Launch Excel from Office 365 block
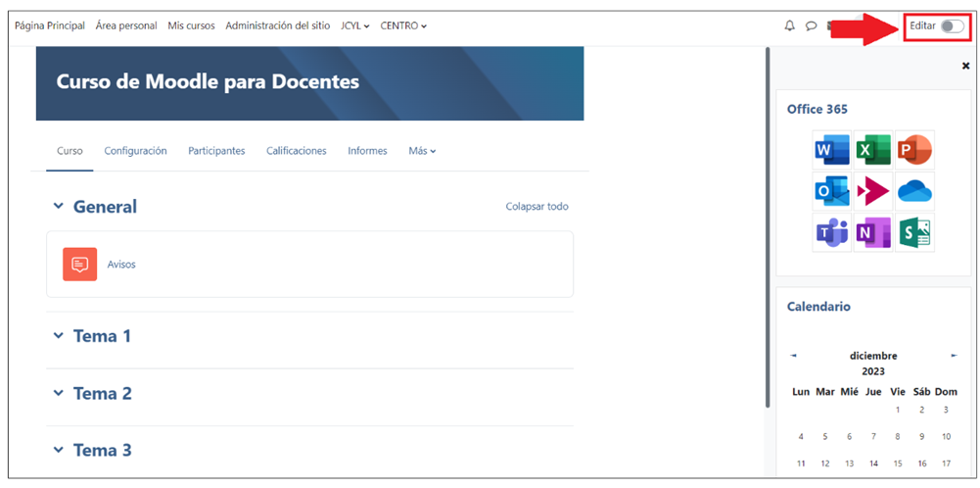 (x=873, y=150)
